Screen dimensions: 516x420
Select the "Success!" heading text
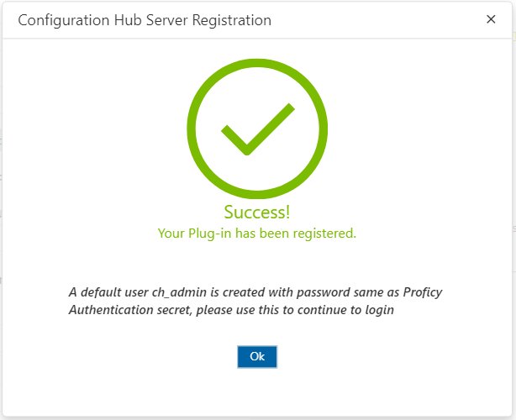click(257, 213)
